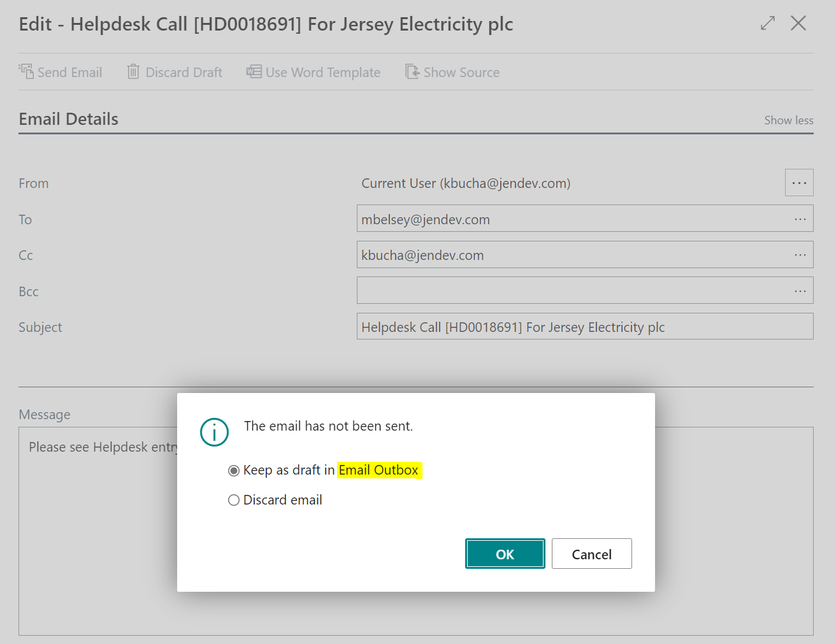Click the Email Details section header
This screenshot has width=836, height=644.
click(x=68, y=118)
